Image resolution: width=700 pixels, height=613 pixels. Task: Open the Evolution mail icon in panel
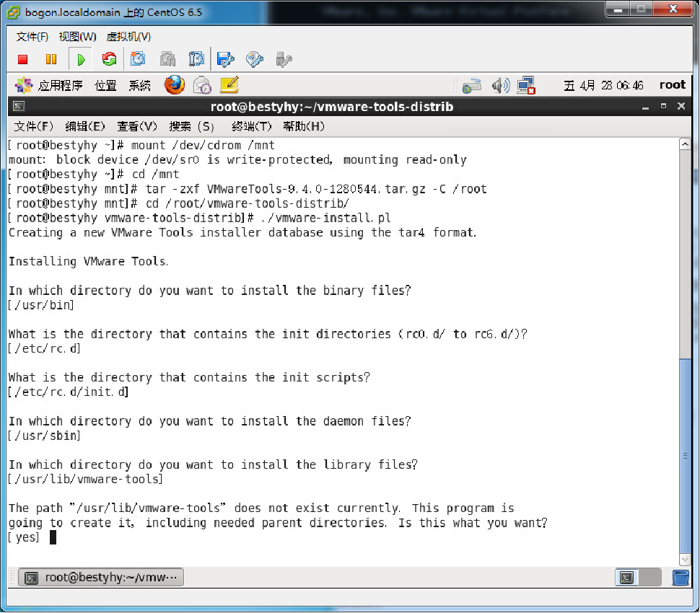pos(202,85)
